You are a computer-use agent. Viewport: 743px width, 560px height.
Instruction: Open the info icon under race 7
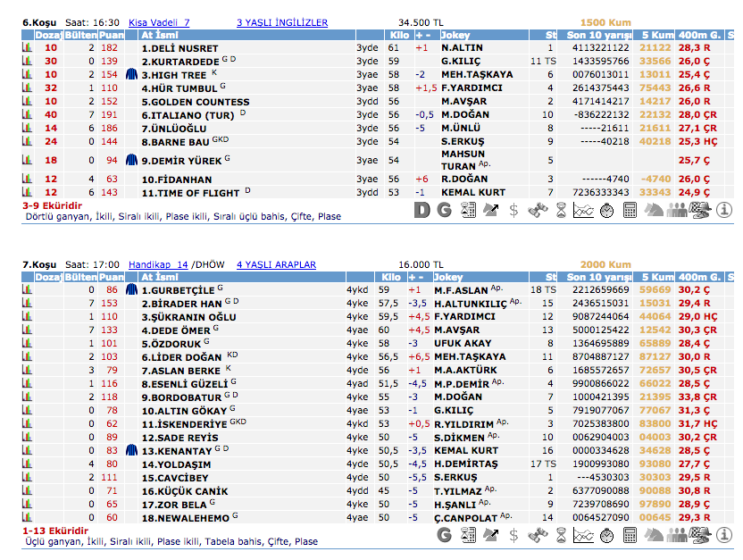pyautogui.click(x=724, y=535)
